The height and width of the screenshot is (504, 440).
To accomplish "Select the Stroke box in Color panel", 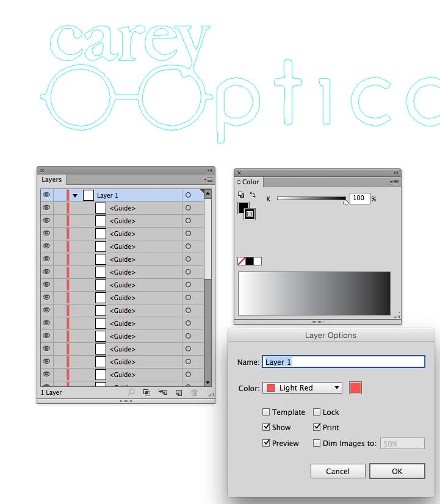I will point(250,214).
